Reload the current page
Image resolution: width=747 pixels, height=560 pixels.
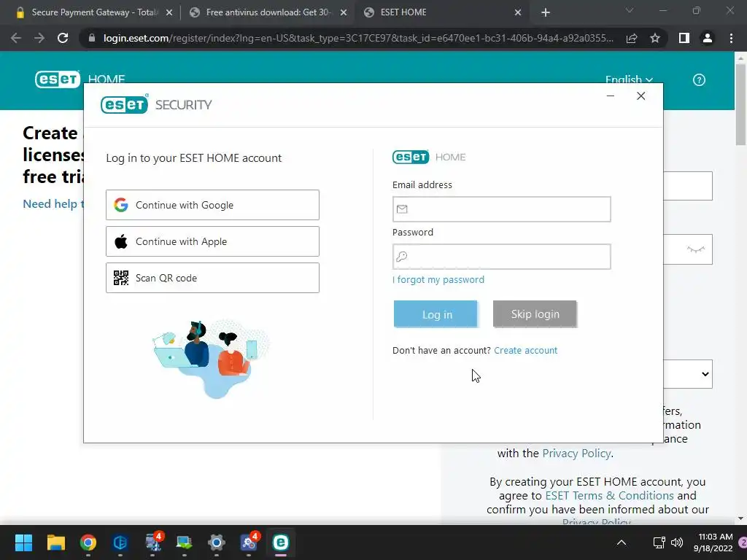coord(63,38)
